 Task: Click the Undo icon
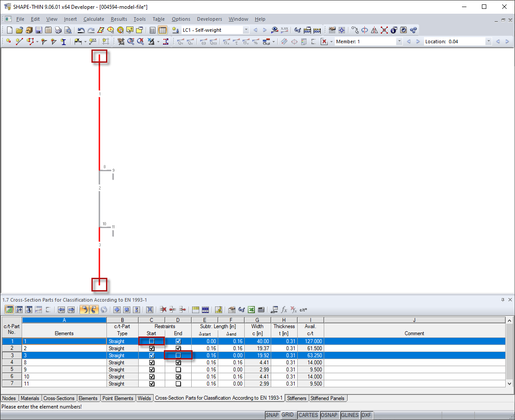tap(82, 30)
